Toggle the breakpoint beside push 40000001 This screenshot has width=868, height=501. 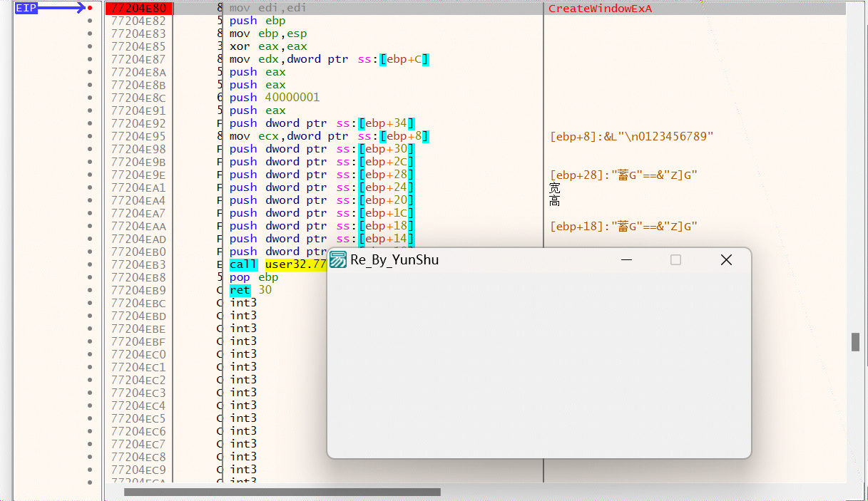tap(89, 98)
